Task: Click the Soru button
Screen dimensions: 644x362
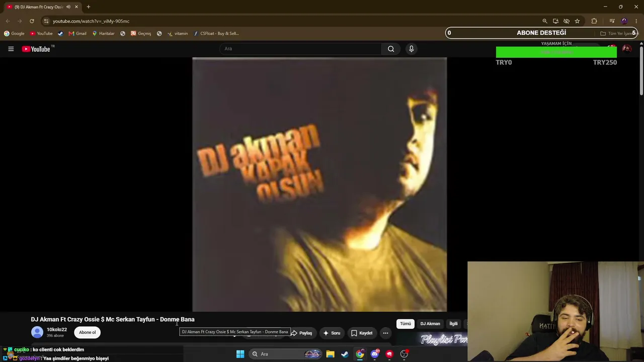Action: click(x=332, y=333)
